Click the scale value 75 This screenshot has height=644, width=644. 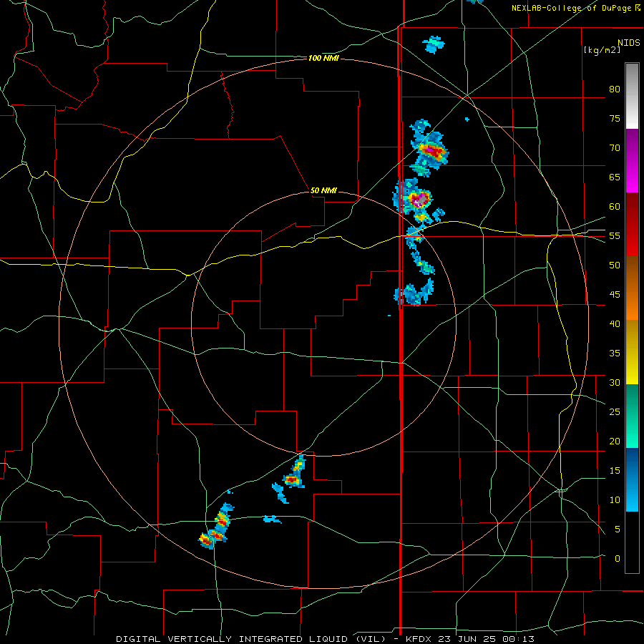615,118
